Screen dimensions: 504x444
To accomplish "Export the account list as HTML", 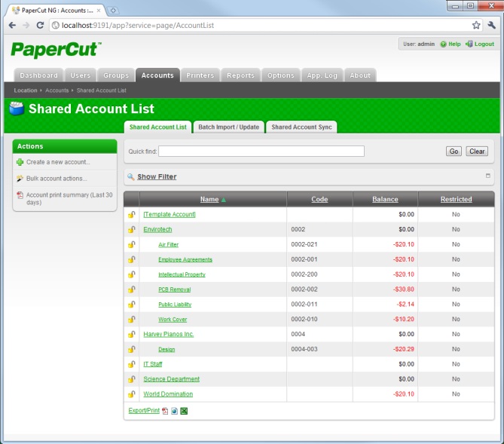I will (x=174, y=411).
